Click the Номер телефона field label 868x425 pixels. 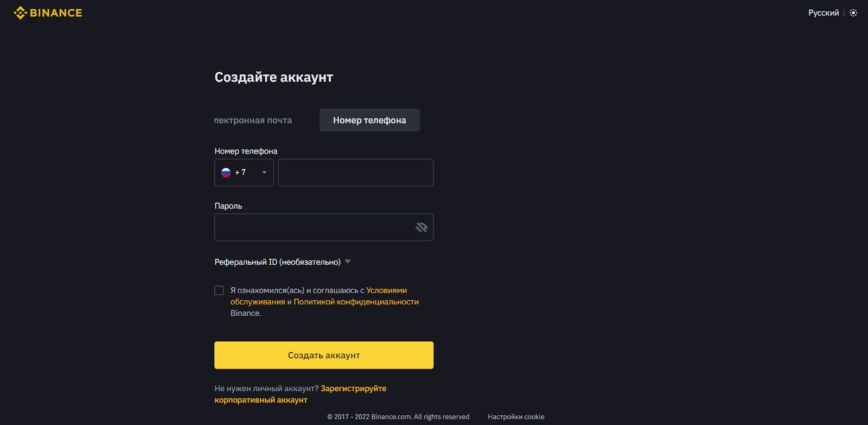click(246, 151)
